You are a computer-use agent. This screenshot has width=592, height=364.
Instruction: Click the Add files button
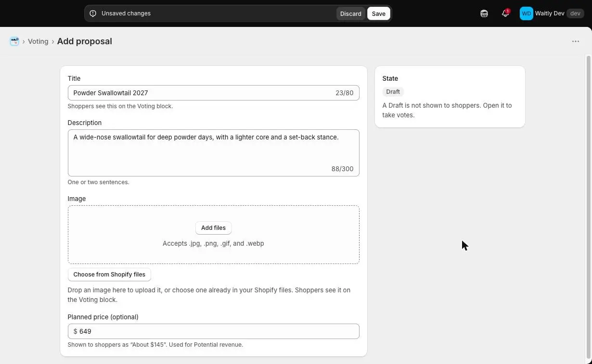point(213,228)
